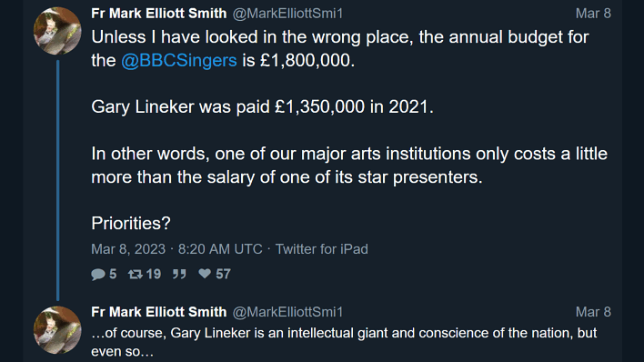
Task: Open the @BBCSingers mention link
Action: (x=179, y=60)
